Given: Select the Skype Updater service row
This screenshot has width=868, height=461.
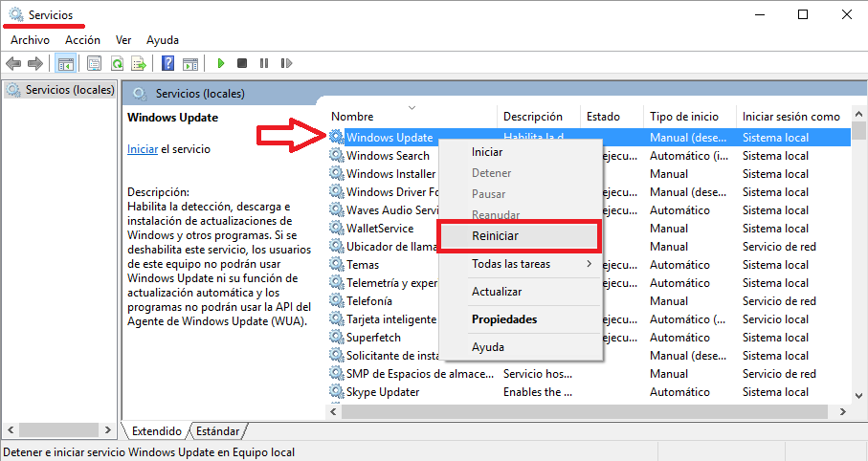Looking at the screenshot, I should tap(590, 392).
